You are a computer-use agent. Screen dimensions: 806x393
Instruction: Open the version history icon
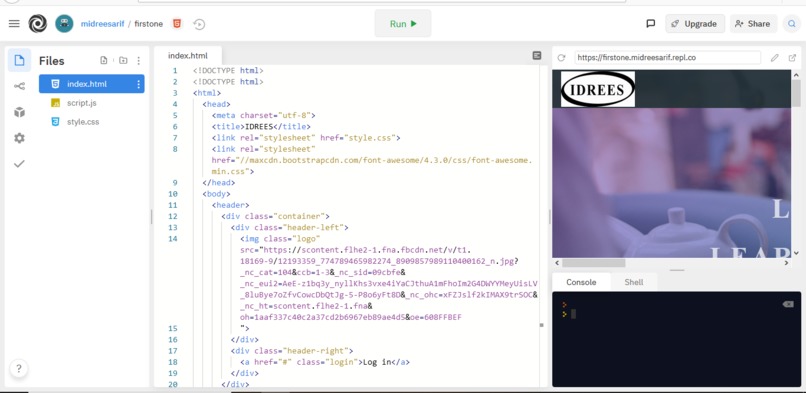coord(199,24)
